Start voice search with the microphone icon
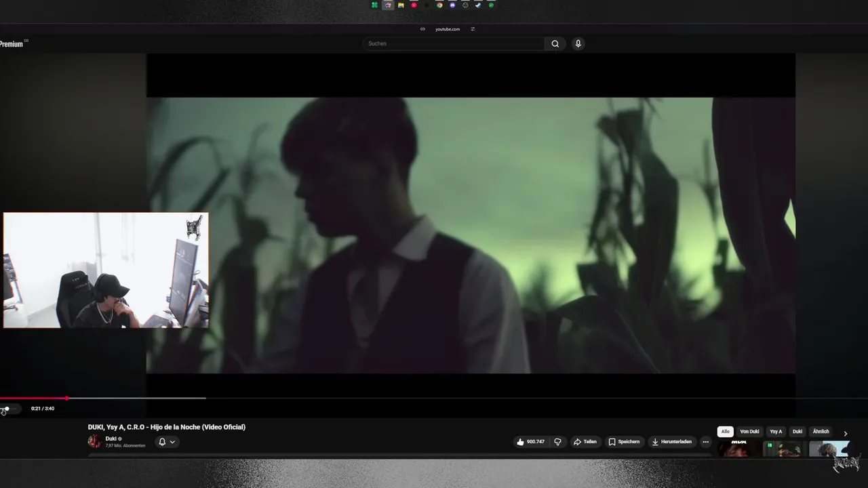Image resolution: width=868 pixels, height=488 pixels. [578, 43]
